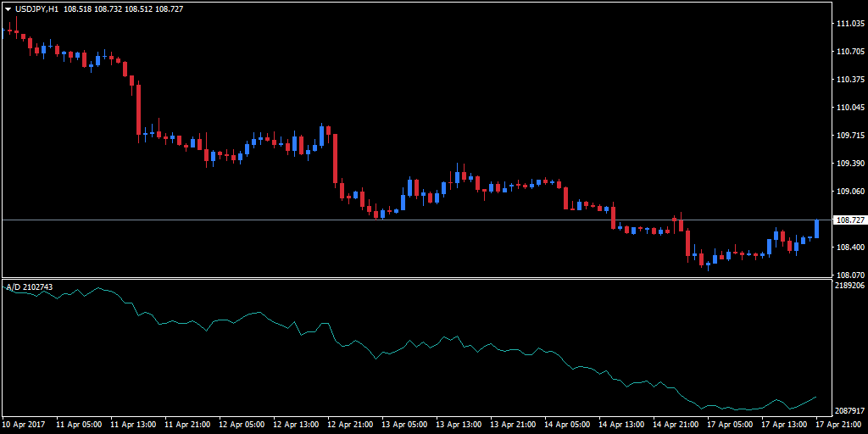Select the 13 Apr 21:00 time label
Viewport: 868px width, 434px height.
pyautogui.click(x=512, y=425)
